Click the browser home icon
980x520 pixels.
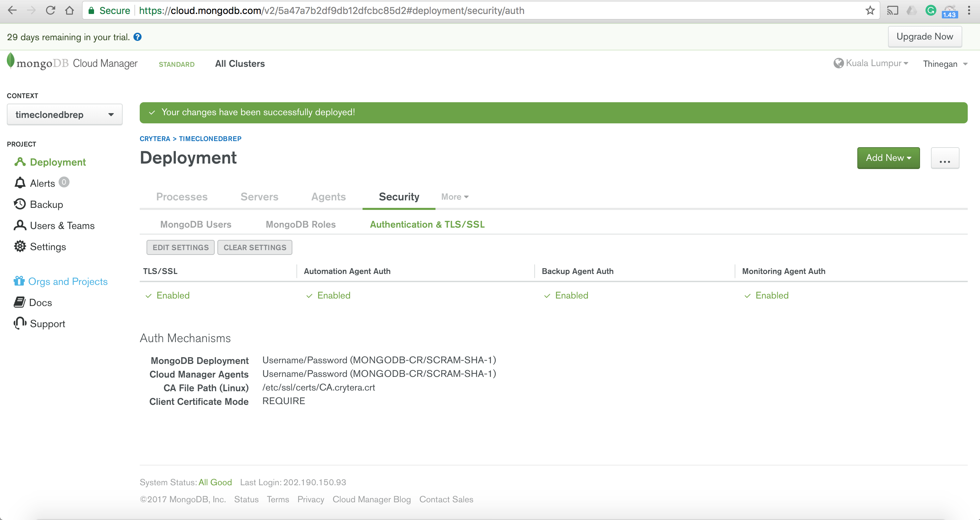pos(69,10)
